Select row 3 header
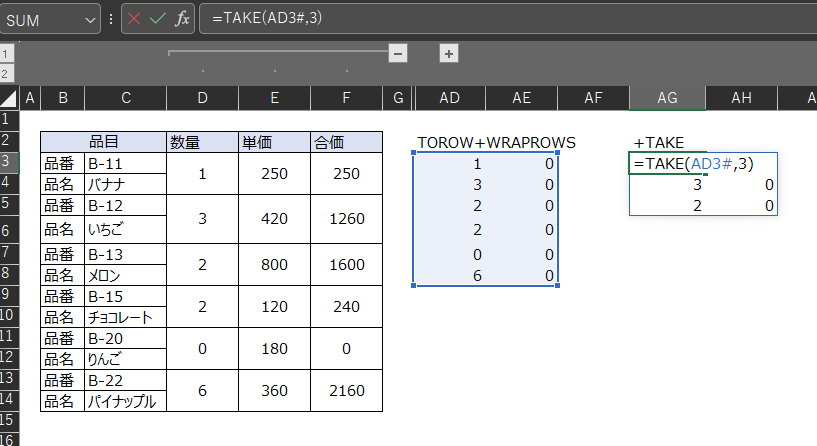Screen dimensions: 817x446 pyautogui.click(x=7, y=161)
